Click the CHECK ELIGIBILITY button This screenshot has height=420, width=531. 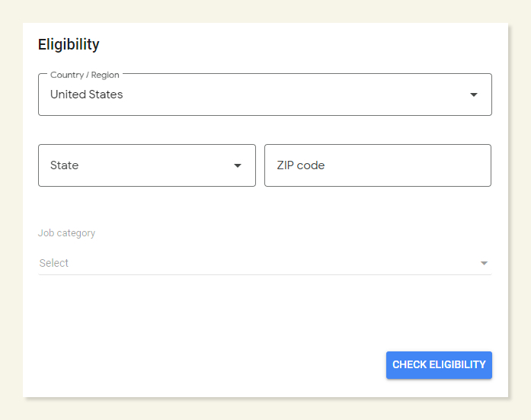439,365
